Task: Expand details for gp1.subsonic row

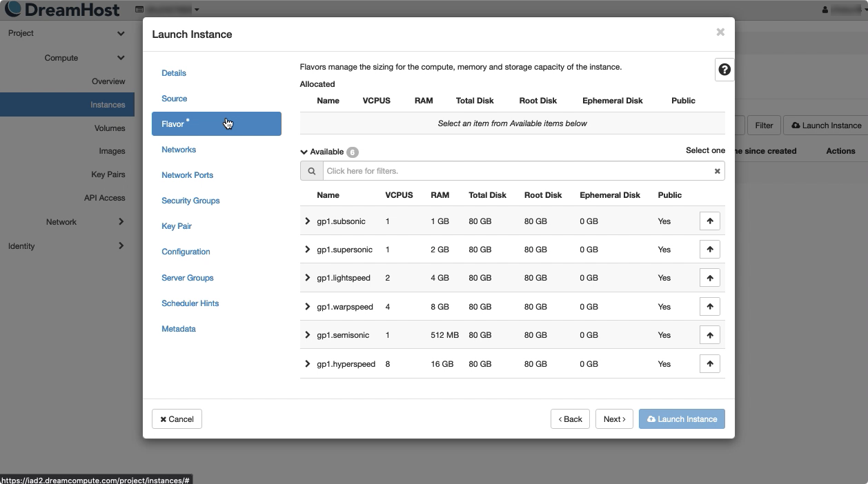Action: (x=308, y=221)
